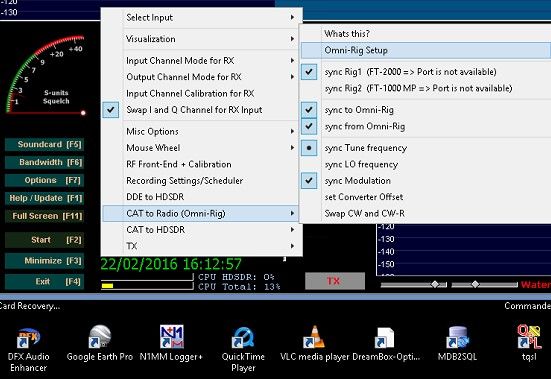The height and width of the screenshot is (379, 551).
Task: Select sync Tune frequency radio option
Action: [x=309, y=148]
